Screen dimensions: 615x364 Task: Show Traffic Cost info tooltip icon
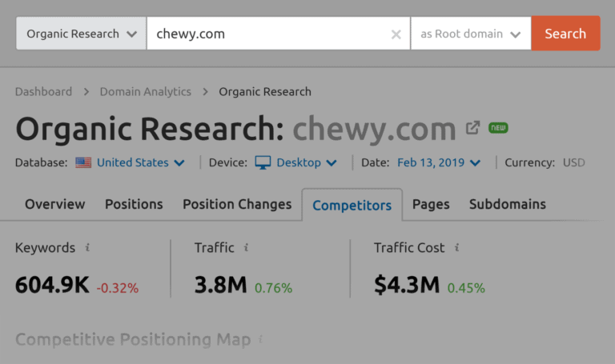tap(456, 247)
